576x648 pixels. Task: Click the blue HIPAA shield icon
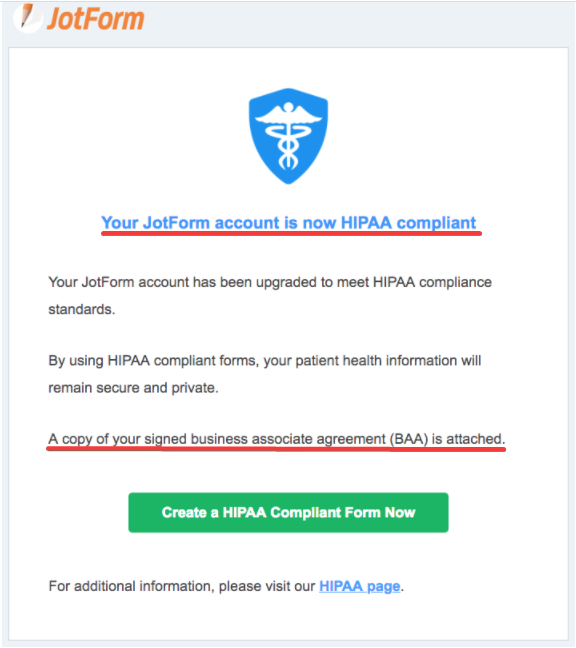[288, 136]
